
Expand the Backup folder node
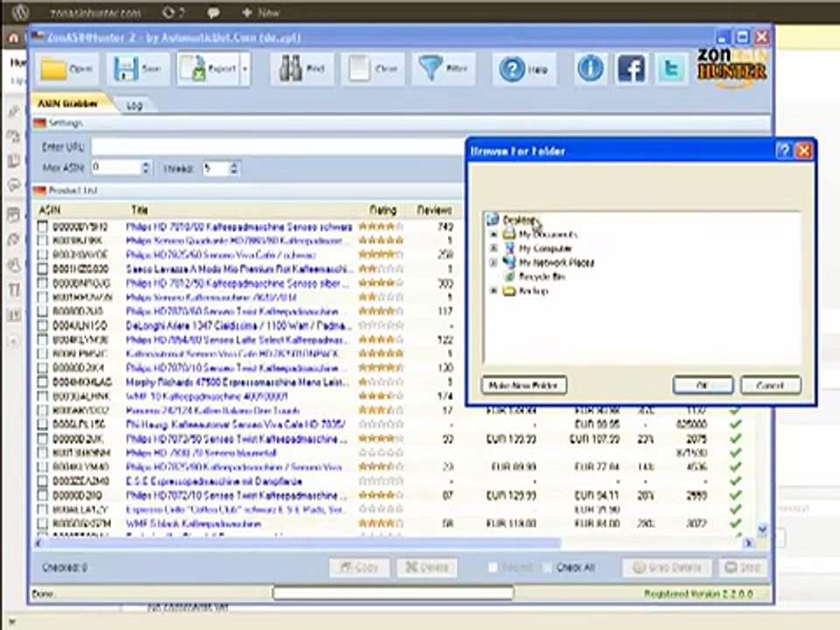[493, 290]
